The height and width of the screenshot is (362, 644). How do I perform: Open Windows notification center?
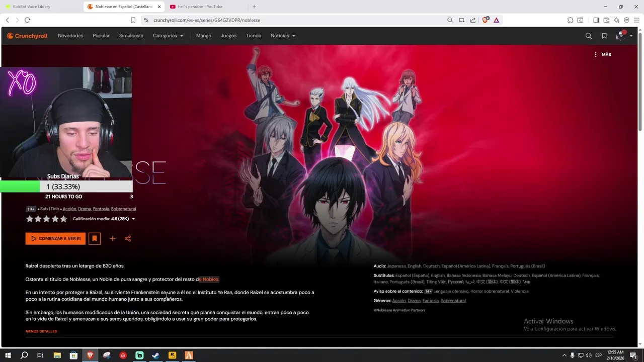634,355
